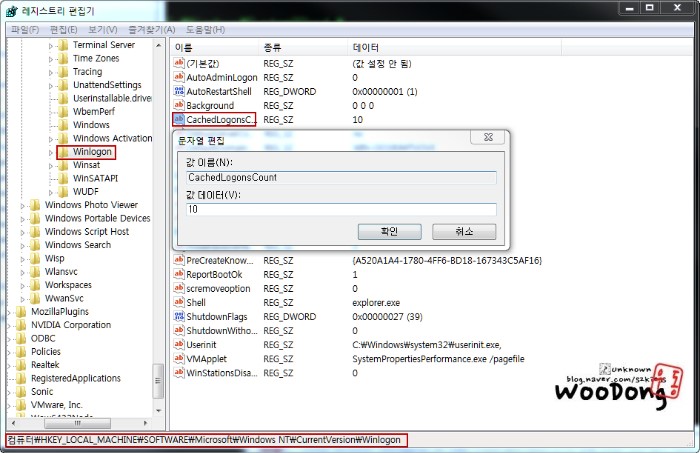
Task: Click the Realtek folder icon
Action: (21, 365)
